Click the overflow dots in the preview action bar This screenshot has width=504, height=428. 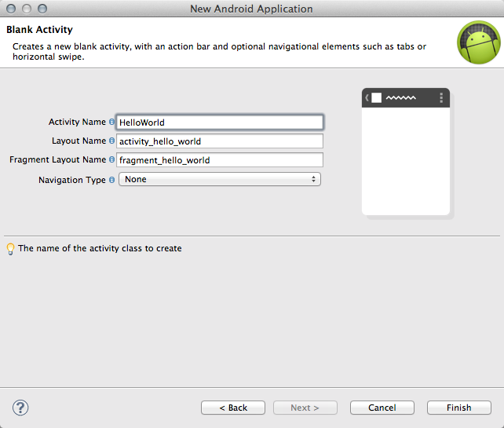pos(441,98)
